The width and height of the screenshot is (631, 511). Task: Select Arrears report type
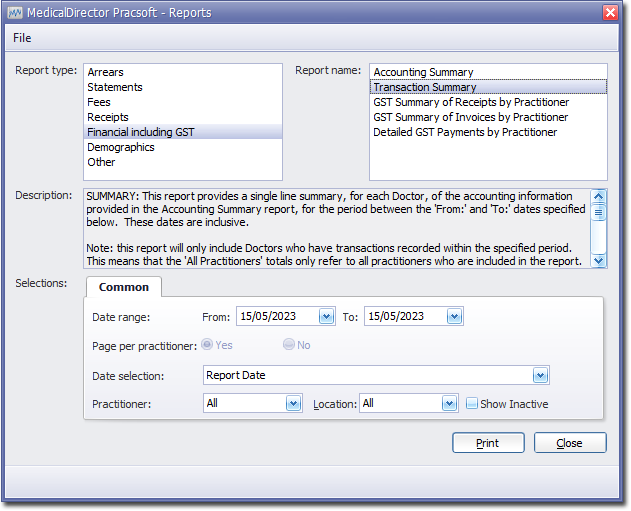[106, 72]
